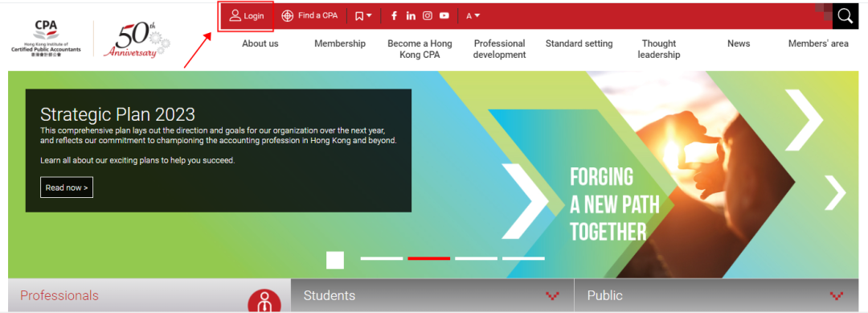Open the search magnifier icon

845,16
